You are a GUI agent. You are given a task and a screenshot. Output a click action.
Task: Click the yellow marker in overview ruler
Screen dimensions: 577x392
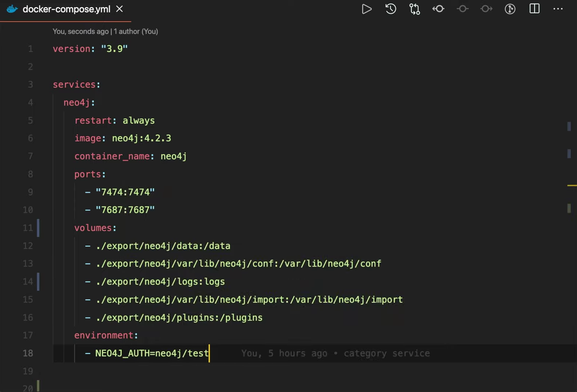point(572,185)
